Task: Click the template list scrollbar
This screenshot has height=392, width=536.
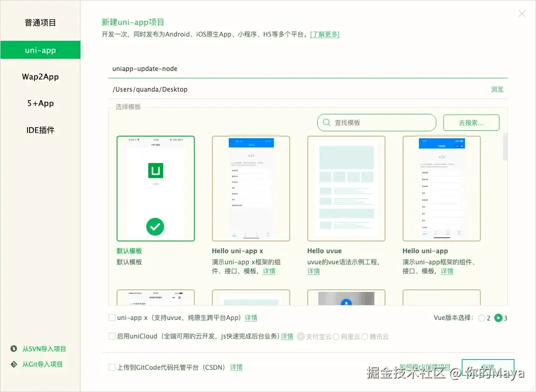Action: coord(505,147)
